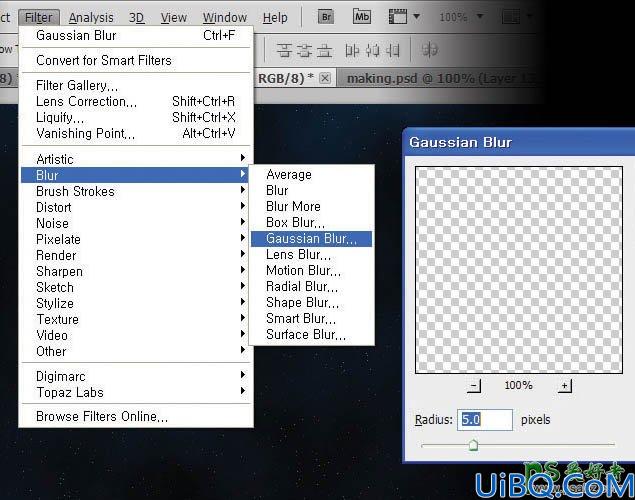Close the active RGB/8 document tab
Viewport: 635px width, 500px height.
click(325, 78)
